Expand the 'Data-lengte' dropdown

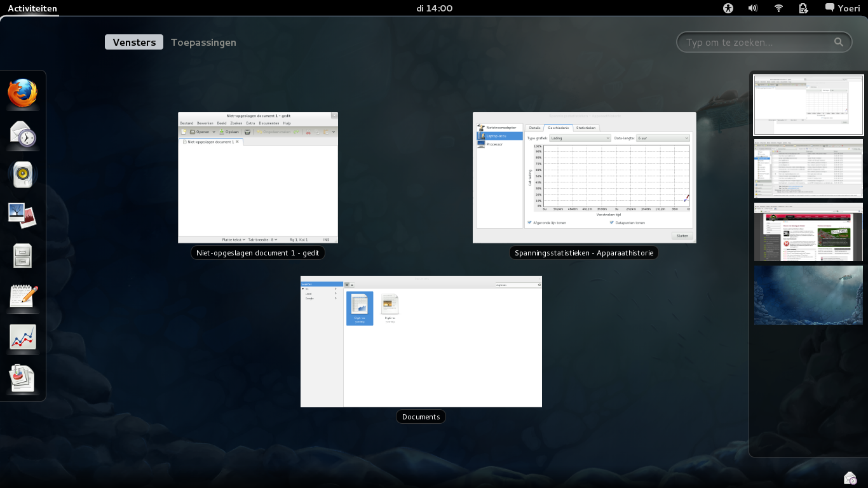pyautogui.click(x=663, y=138)
